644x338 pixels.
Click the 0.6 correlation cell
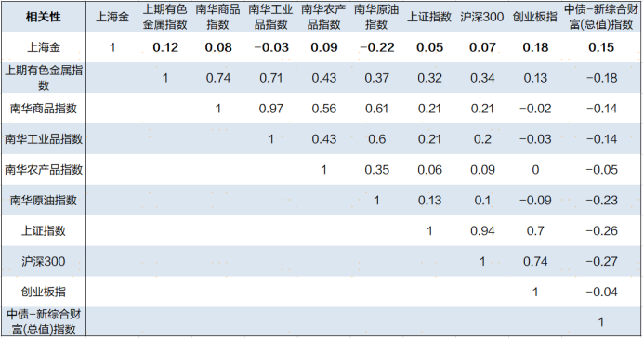pos(376,139)
